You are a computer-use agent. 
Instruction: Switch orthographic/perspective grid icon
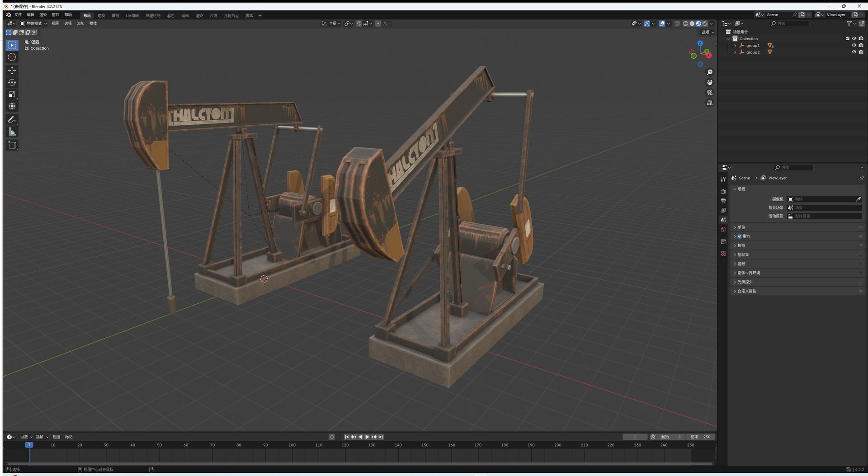point(710,103)
